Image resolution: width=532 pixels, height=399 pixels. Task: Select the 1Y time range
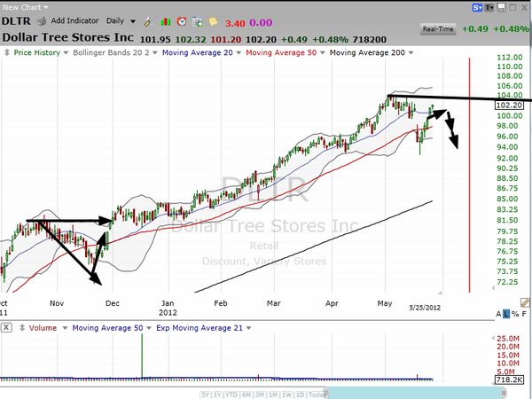coord(217,395)
